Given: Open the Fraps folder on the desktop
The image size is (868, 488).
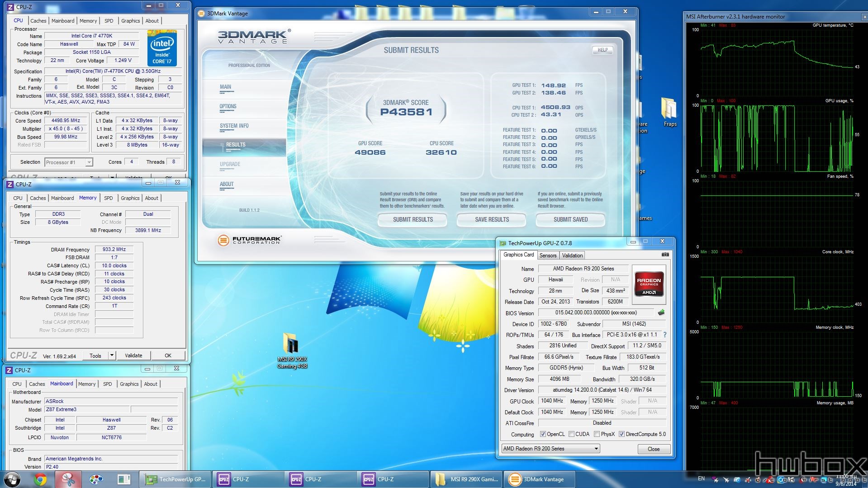Looking at the screenshot, I should (x=669, y=112).
